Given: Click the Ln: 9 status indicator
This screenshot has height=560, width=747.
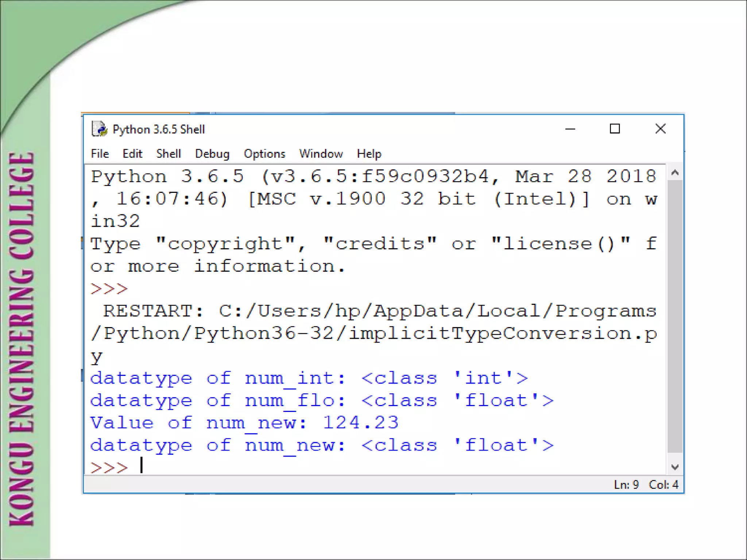Looking at the screenshot, I should coord(626,485).
